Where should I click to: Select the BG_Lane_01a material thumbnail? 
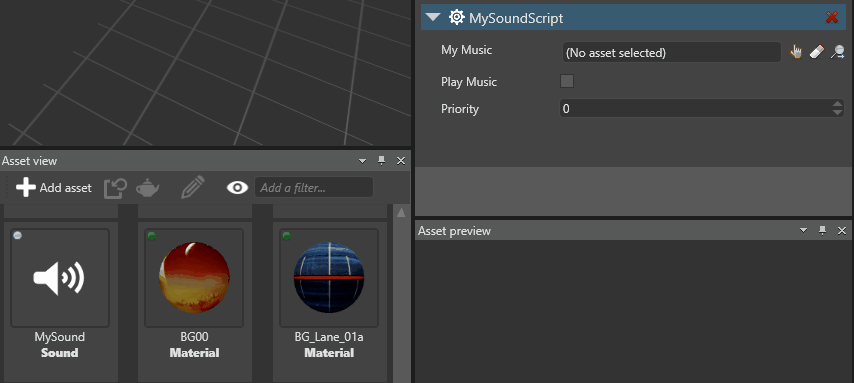tap(329, 278)
